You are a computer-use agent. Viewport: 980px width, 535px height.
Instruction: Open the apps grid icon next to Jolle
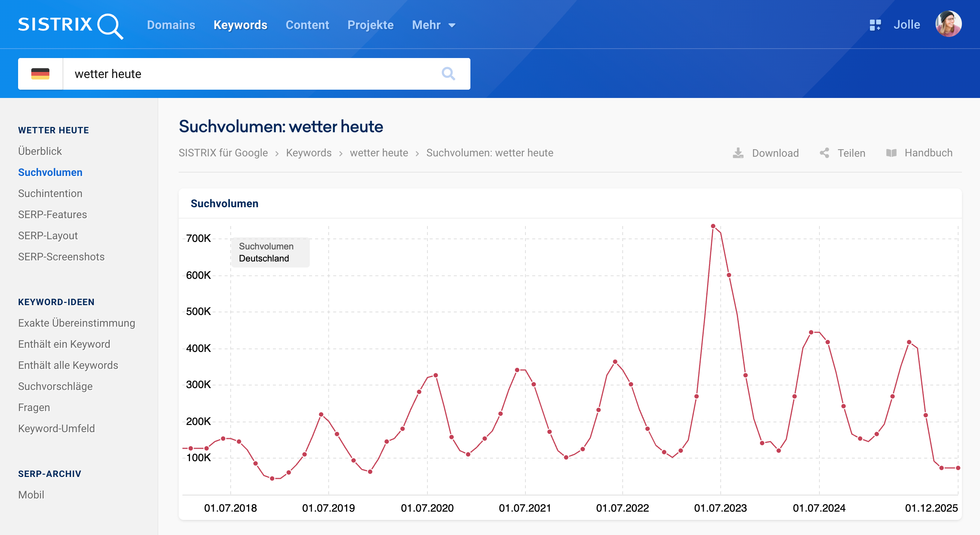pos(874,25)
